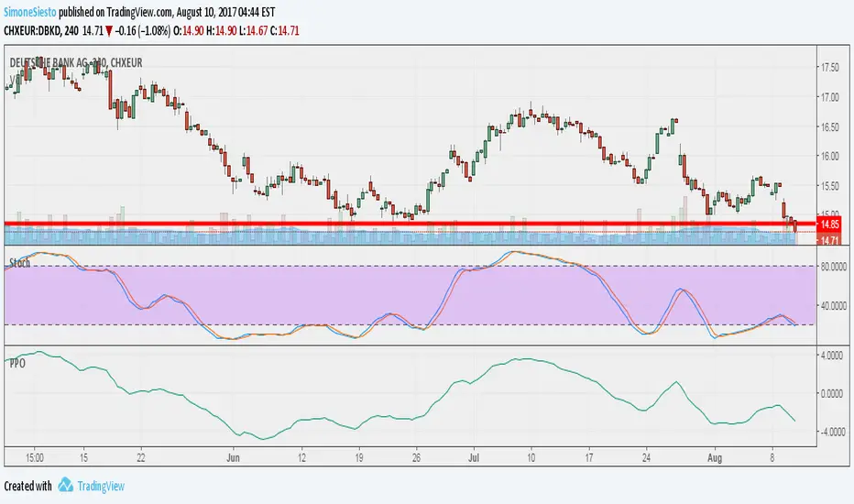Click the thick red horizontal support line

coord(409,224)
